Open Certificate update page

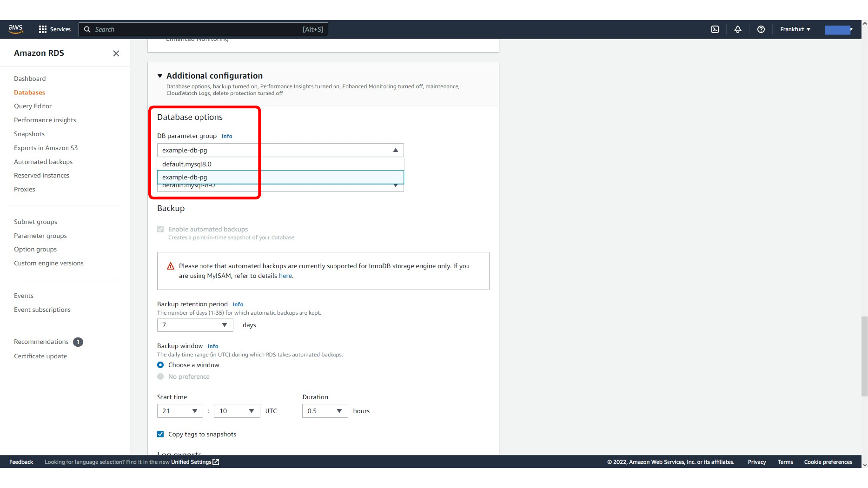[40, 356]
